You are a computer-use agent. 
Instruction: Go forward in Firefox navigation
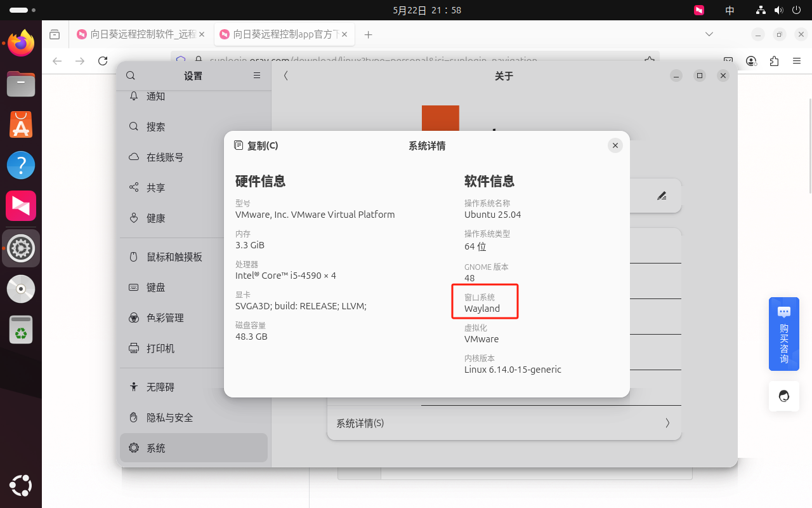pyautogui.click(x=80, y=61)
